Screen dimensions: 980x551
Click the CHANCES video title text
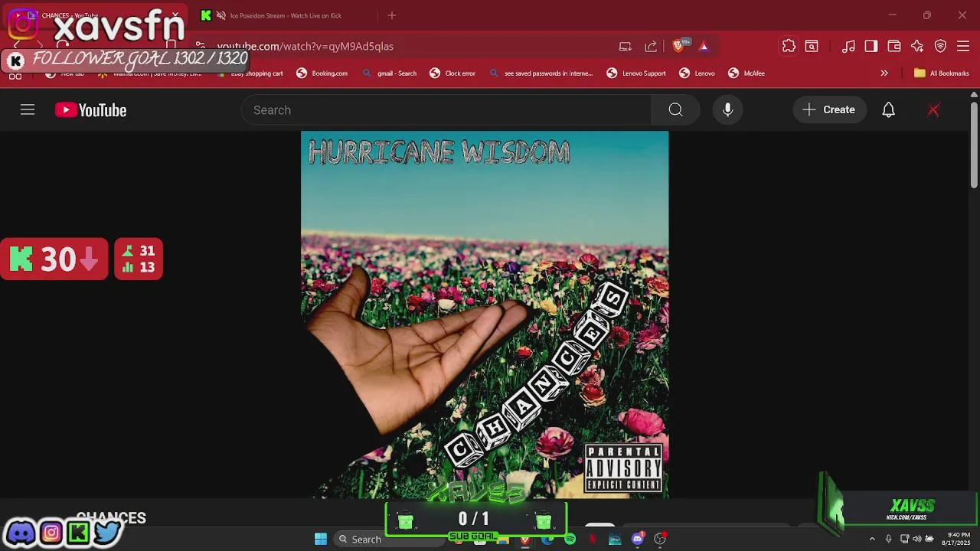point(111,518)
